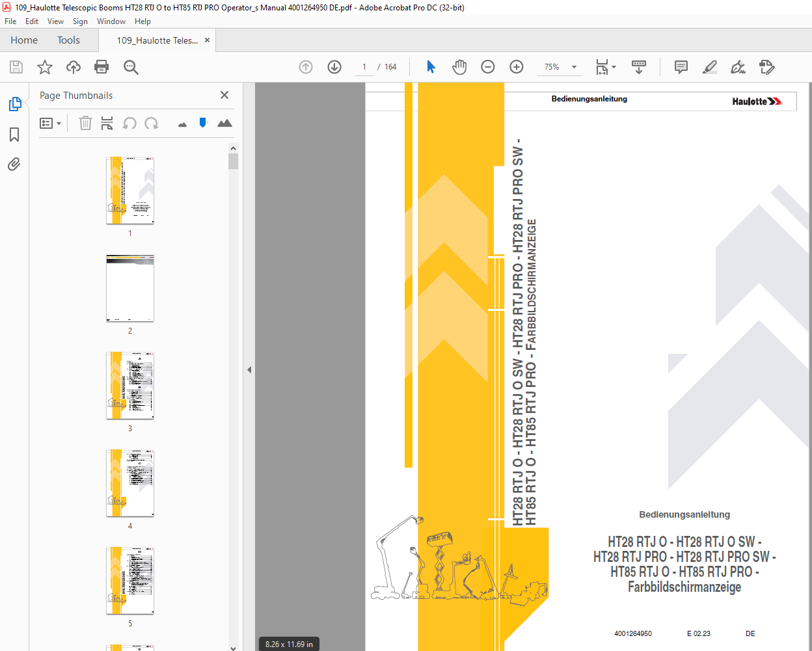This screenshot has height=651, width=812.
Task: Open the Edit menu
Action: pyautogui.click(x=32, y=21)
